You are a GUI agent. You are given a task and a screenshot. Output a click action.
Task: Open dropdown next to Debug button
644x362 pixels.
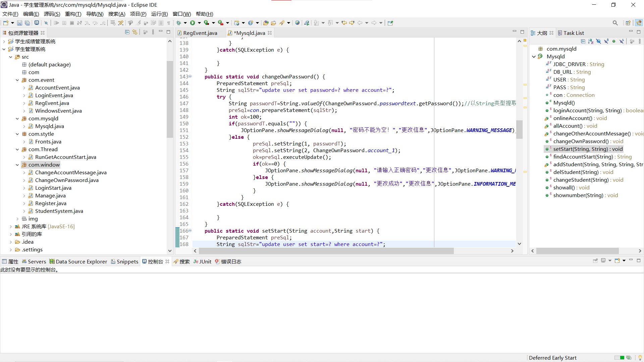[x=185, y=23]
